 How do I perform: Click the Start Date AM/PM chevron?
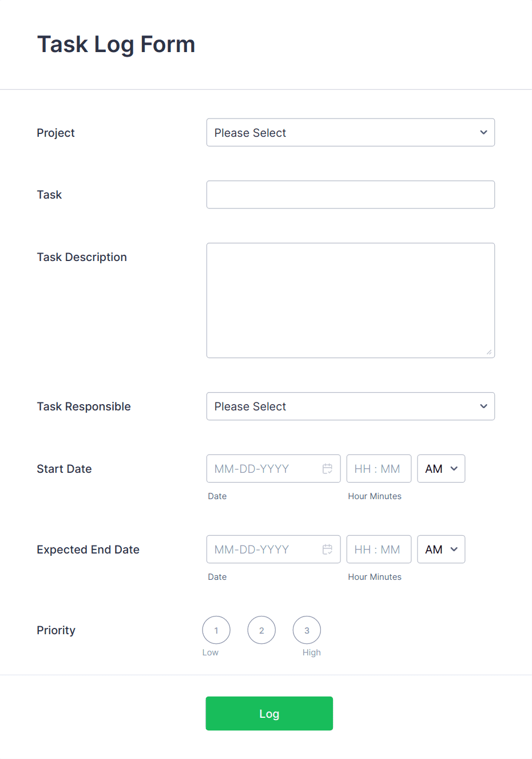tap(452, 468)
